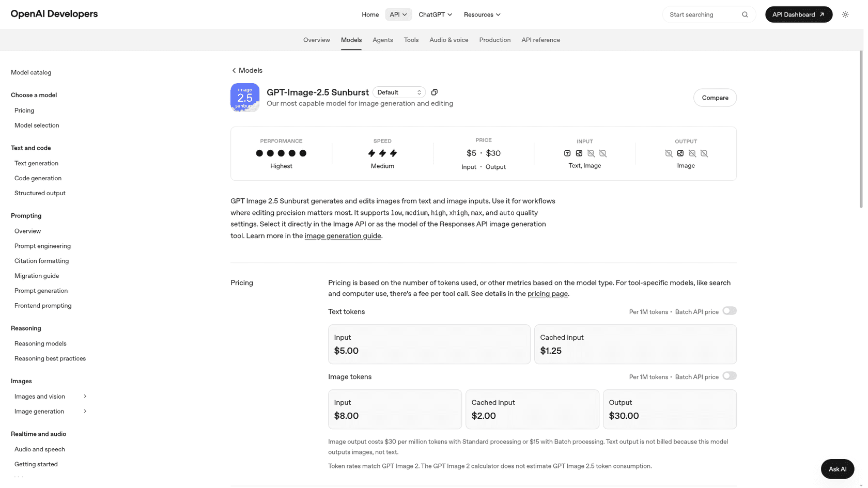
Task: Click the speed lightning bolt icons
Action: coord(382,153)
